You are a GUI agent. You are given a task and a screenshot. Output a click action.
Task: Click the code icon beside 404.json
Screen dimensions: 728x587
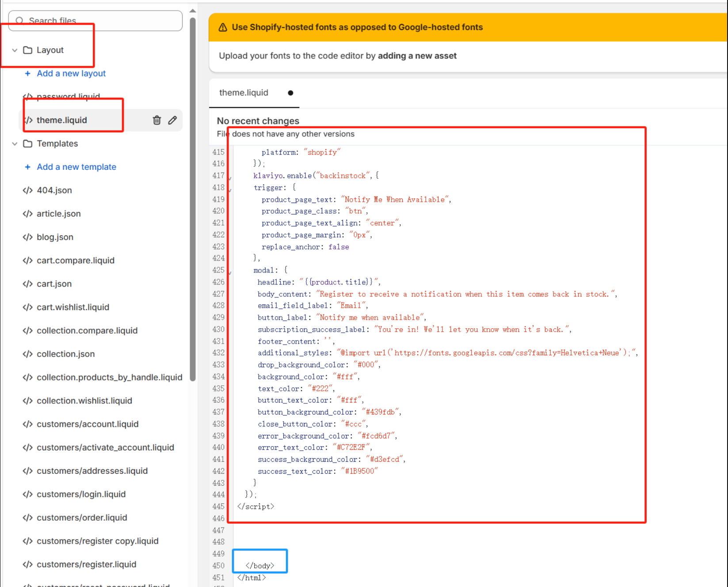click(x=27, y=190)
